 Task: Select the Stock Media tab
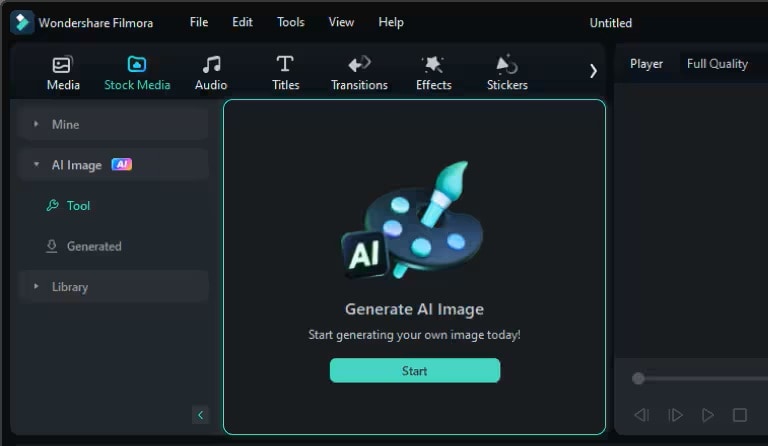pyautogui.click(x=137, y=73)
